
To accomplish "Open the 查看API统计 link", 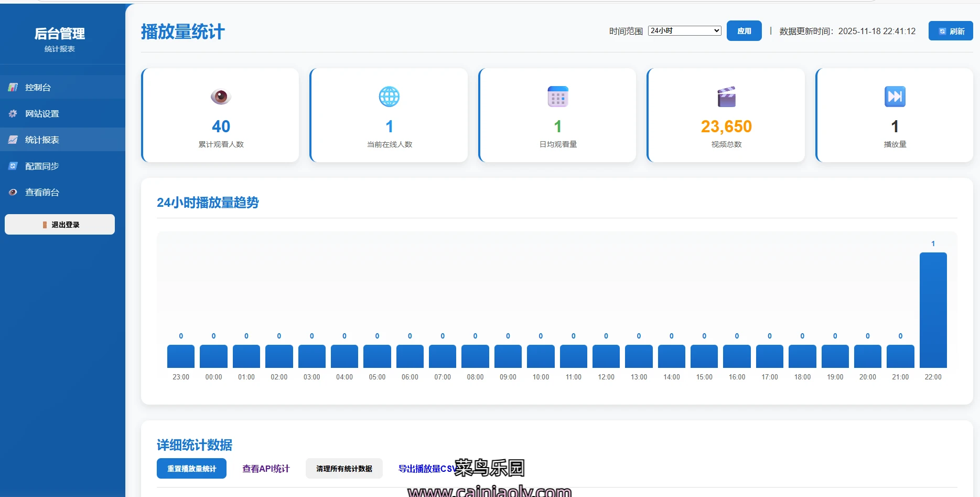I will [x=266, y=469].
